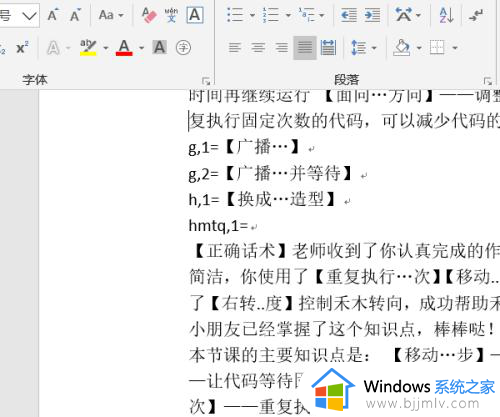The image size is (500, 417).
Task: Open font size combo box dropdown
Action: click(x=29, y=15)
